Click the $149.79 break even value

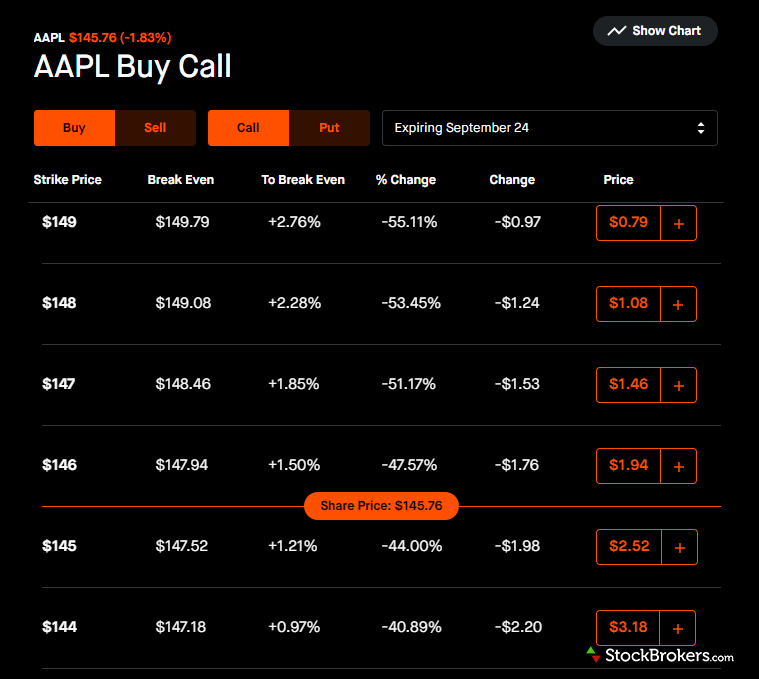point(182,222)
